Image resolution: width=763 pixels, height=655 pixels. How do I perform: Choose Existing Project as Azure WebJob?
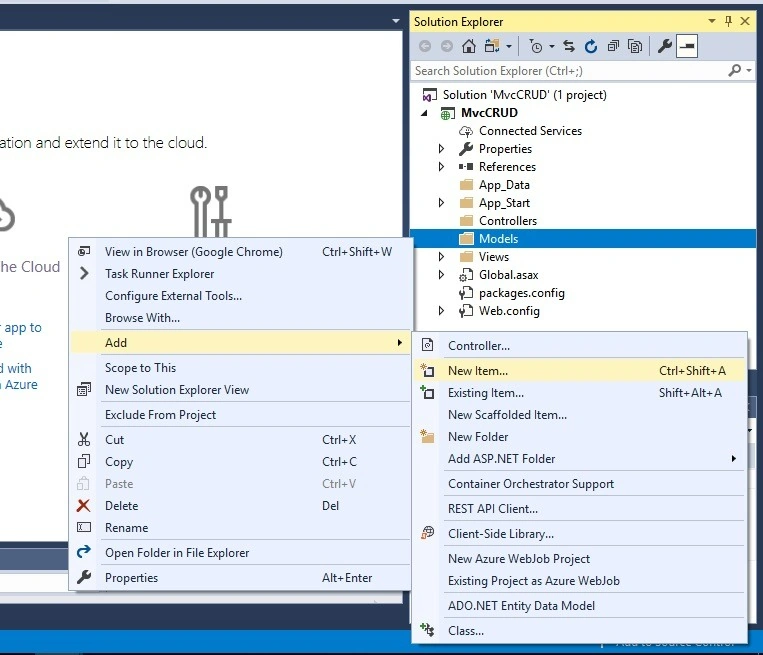pos(579,581)
